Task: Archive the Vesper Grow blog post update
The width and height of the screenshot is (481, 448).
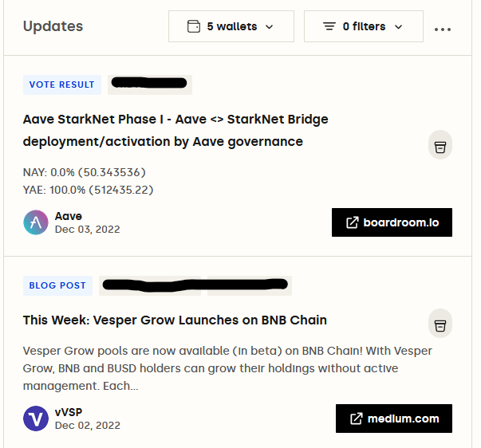Action: point(440,324)
